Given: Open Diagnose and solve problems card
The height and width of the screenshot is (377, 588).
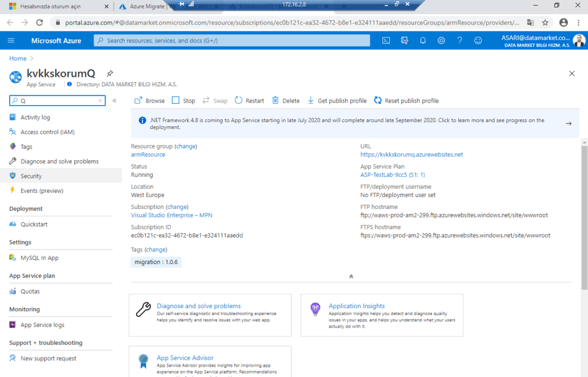Looking at the screenshot, I should pos(210,315).
